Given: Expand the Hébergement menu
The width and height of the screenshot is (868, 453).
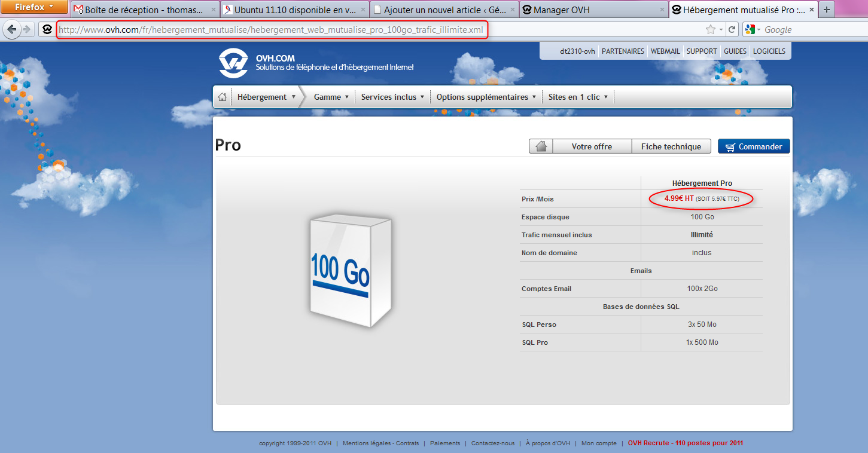Looking at the screenshot, I should pos(266,97).
